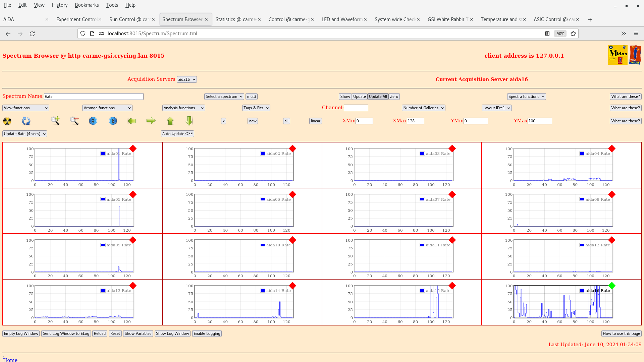Viewport: 644px width, 362px height.
Task: Click the green forward arrow icon
Action: [150, 121]
